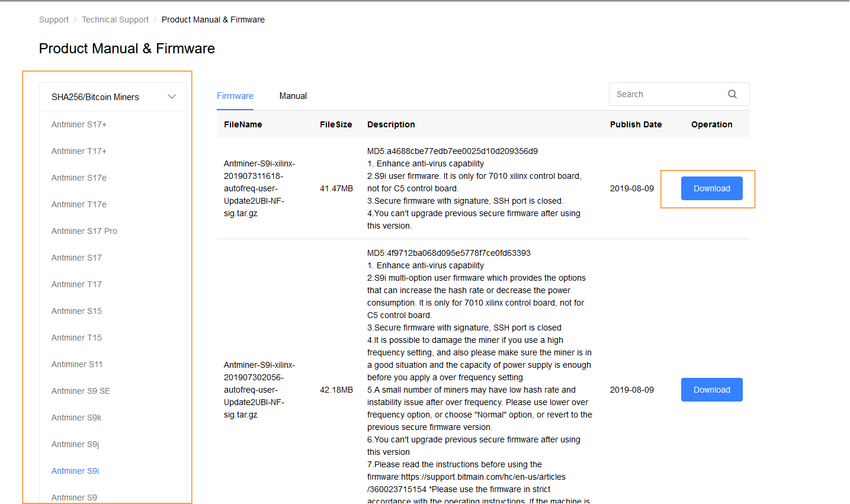Viewport: 850px width, 504px height.
Task: Choose Antminer S17e in sidebar
Action: coord(79,178)
